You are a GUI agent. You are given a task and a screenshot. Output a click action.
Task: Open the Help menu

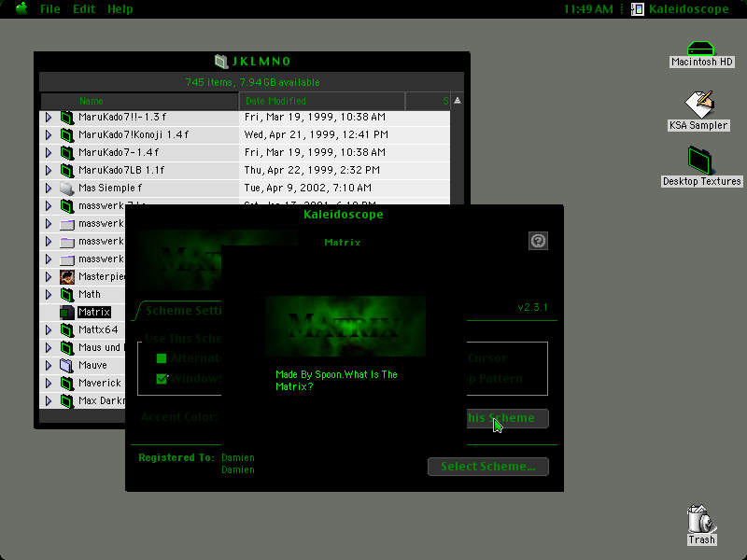pyautogui.click(x=120, y=9)
